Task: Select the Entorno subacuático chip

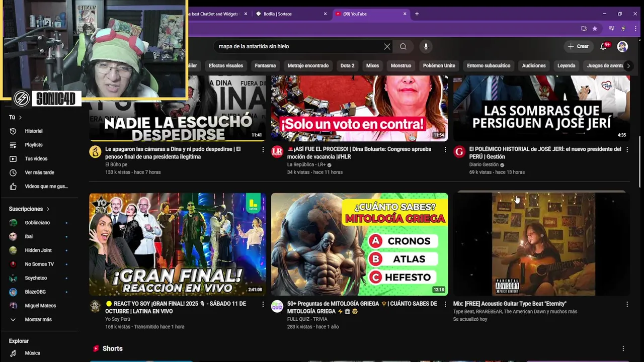Action: 489,66
